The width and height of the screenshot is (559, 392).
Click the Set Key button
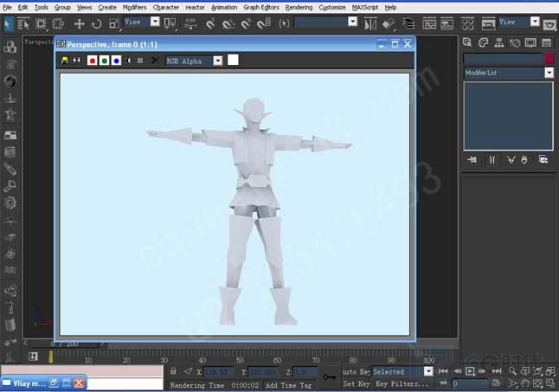click(x=356, y=384)
